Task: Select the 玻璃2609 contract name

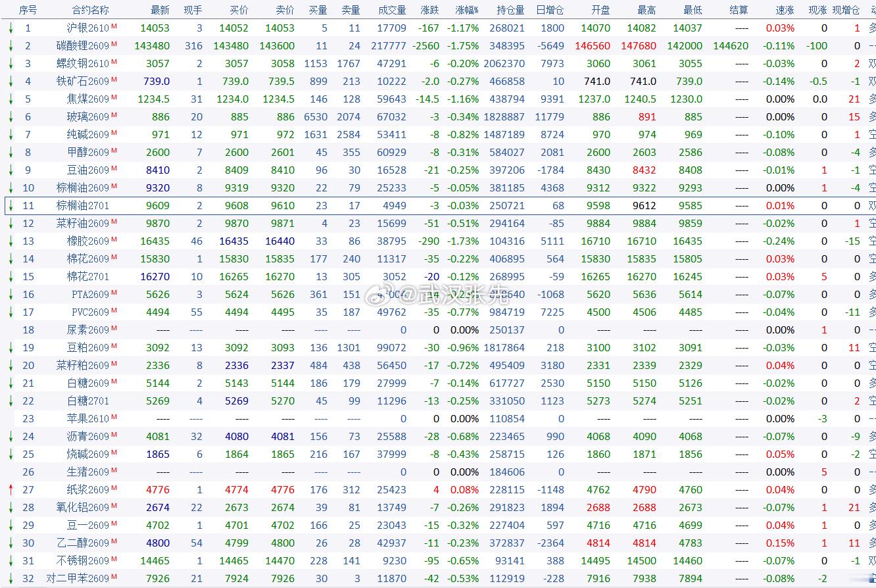Action: 87,116
